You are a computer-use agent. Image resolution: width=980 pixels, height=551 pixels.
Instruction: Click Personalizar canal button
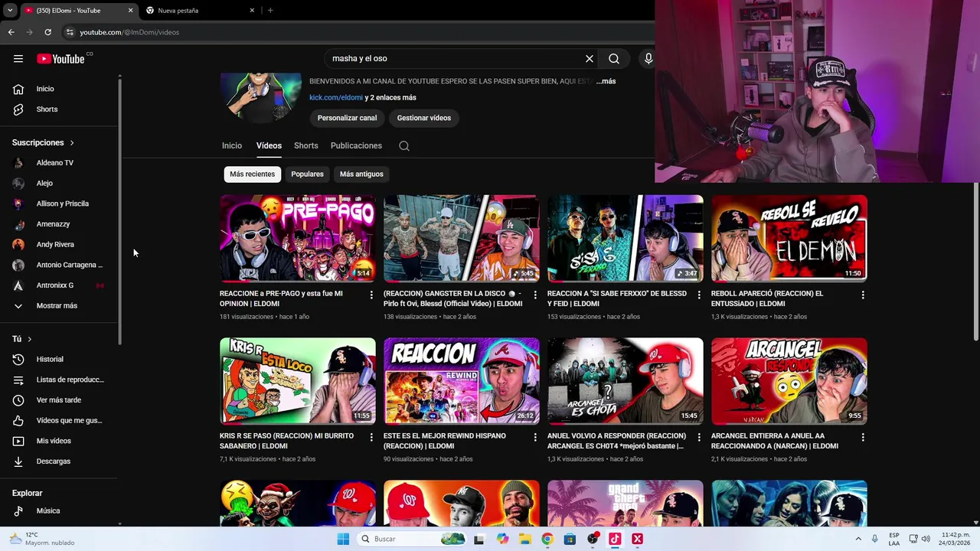tap(347, 118)
